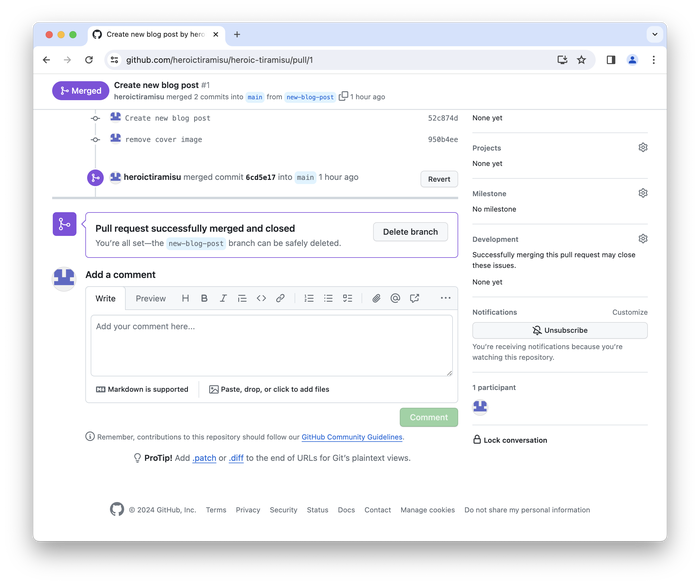Focus the Add your comment text area
The height and width of the screenshot is (585, 700).
pyautogui.click(x=271, y=346)
